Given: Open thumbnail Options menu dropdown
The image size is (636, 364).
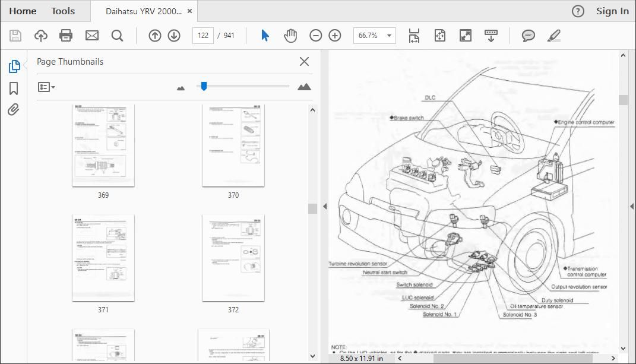Looking at the screenshot, I should (46, 87).
